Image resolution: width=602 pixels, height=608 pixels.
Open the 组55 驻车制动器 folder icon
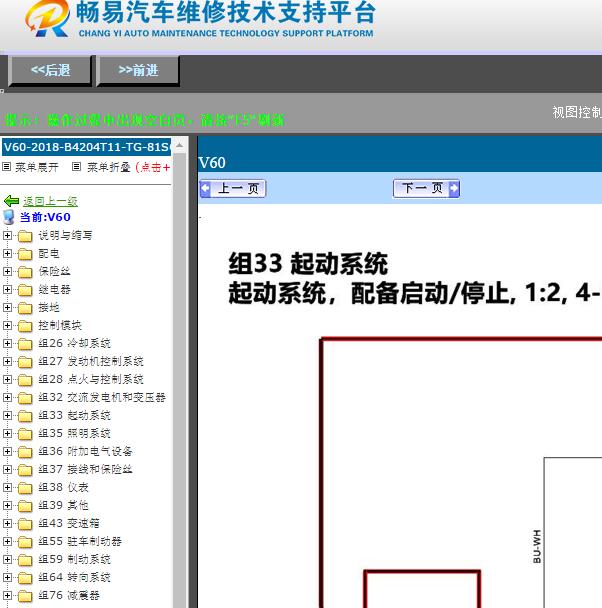[25, 542]
